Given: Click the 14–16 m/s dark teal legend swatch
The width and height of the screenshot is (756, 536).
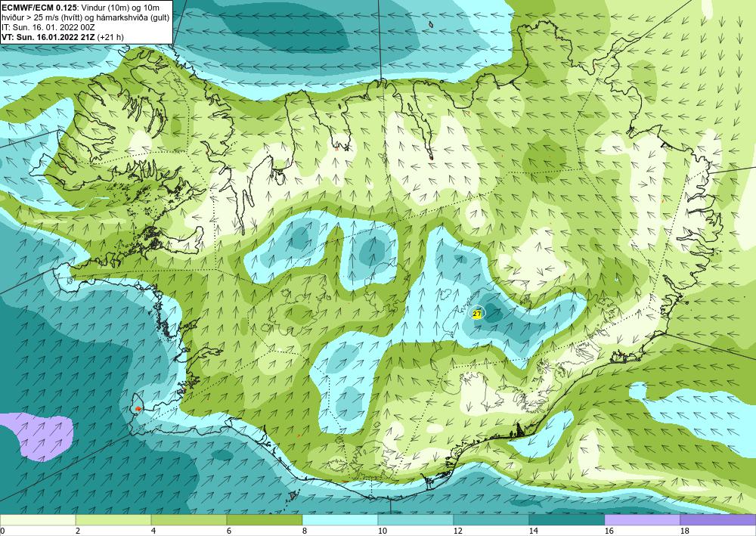Looking at the screenshot, I should (x=567, y=520).
